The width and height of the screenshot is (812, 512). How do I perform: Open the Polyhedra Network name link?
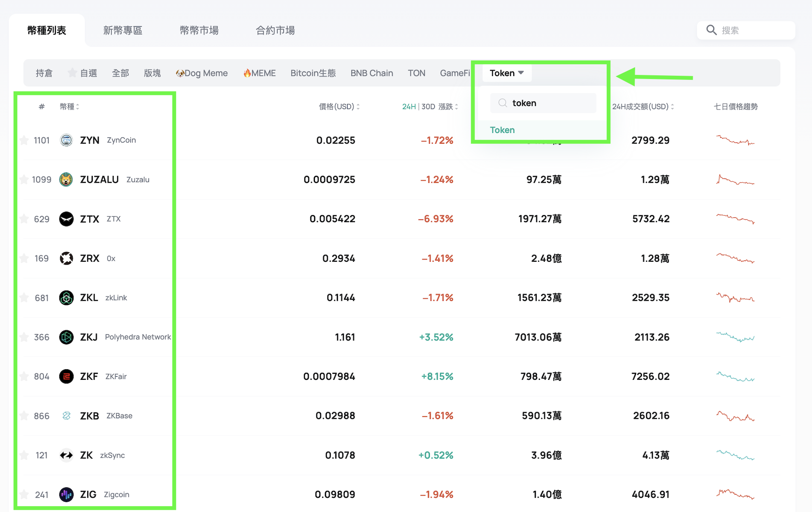[138, 337]
